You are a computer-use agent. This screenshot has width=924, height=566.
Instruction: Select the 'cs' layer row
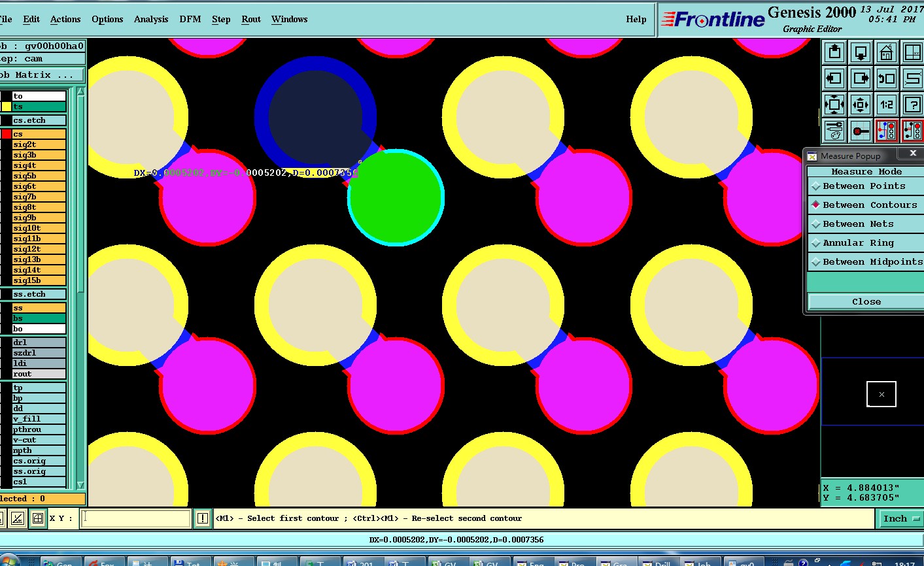[39, 134]
